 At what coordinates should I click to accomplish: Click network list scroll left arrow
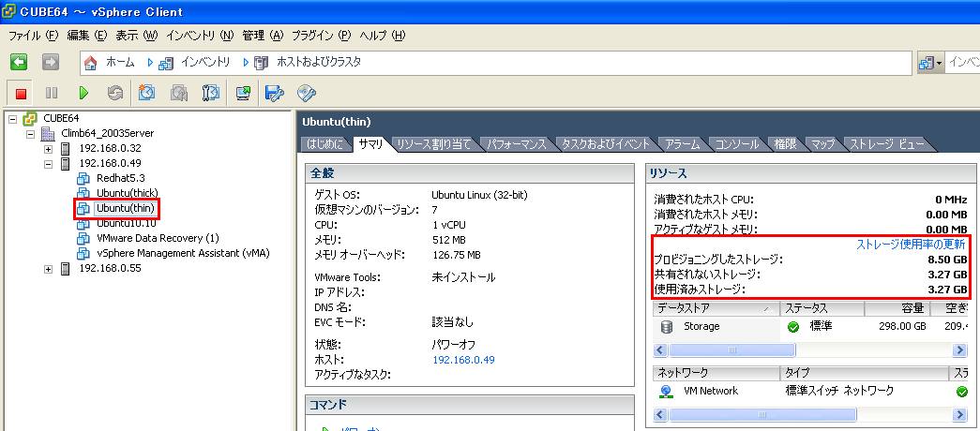(660, 415)
